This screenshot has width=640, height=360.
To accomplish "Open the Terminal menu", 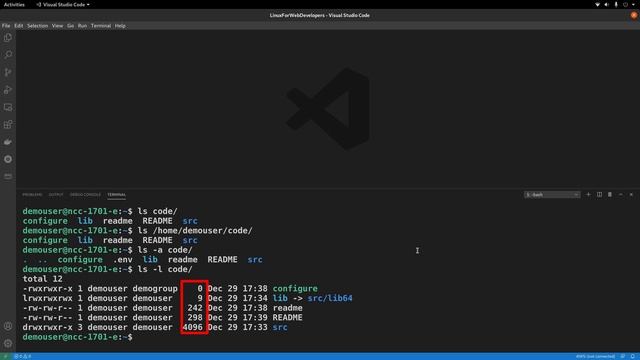I will click(x=101, y=26).
